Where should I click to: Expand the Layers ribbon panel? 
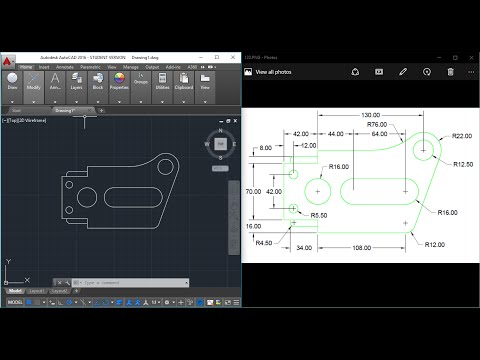tap(76, 102)
